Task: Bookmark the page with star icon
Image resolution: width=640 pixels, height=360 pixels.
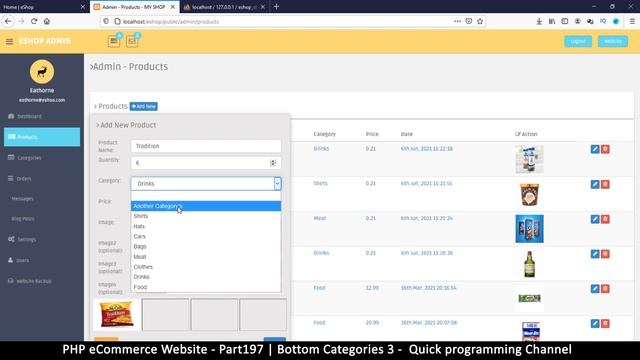Action: point(480,21)
